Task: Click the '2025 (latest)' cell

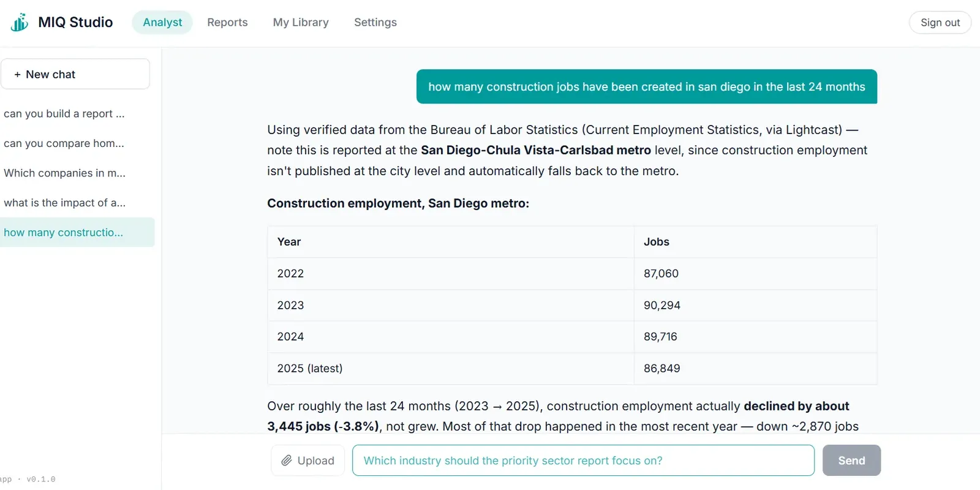Action: (x=451, y=369)
